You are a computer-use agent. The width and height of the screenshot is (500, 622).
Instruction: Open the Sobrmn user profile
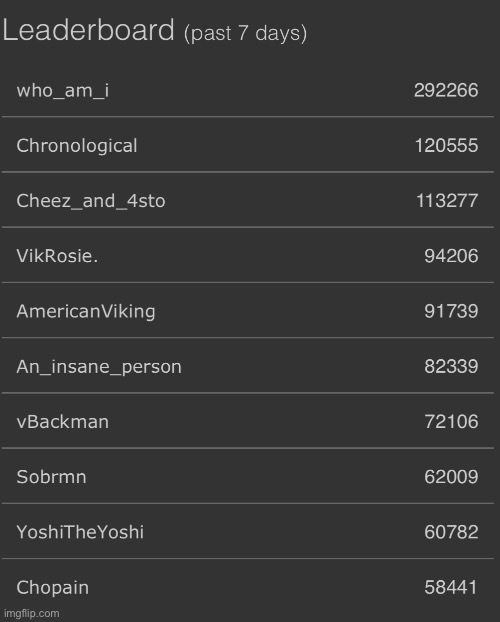(51, 477)
